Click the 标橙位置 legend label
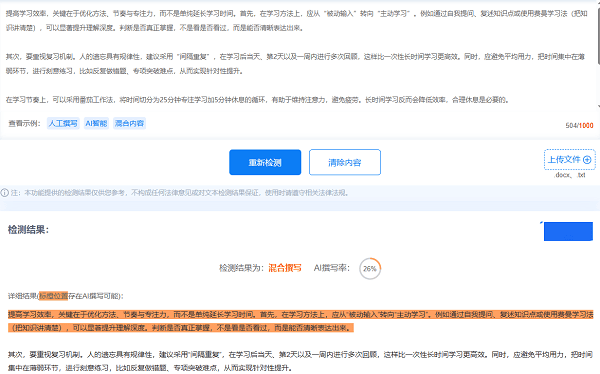Viewport: 600px width, 374px height. [54, 296]
